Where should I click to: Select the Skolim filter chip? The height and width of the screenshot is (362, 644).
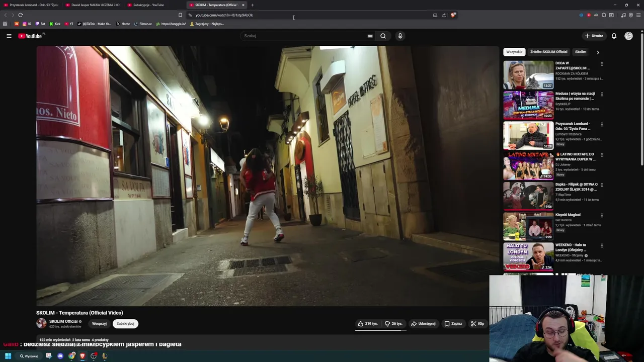[x=581, y=52]
